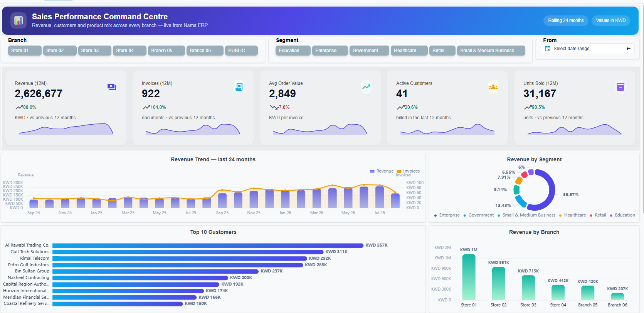Toggle Enterprise in segment legend

447,215
